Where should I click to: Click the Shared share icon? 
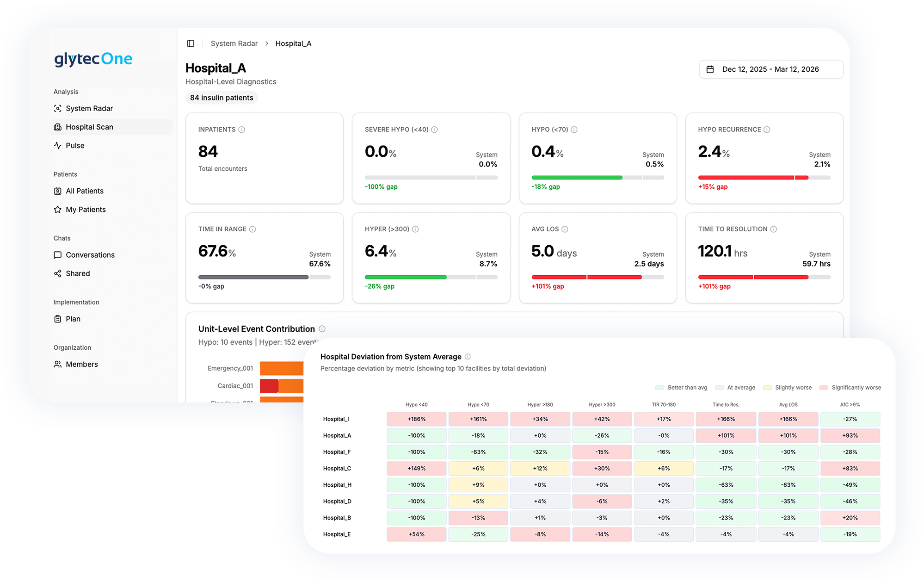tap(58, 273)
